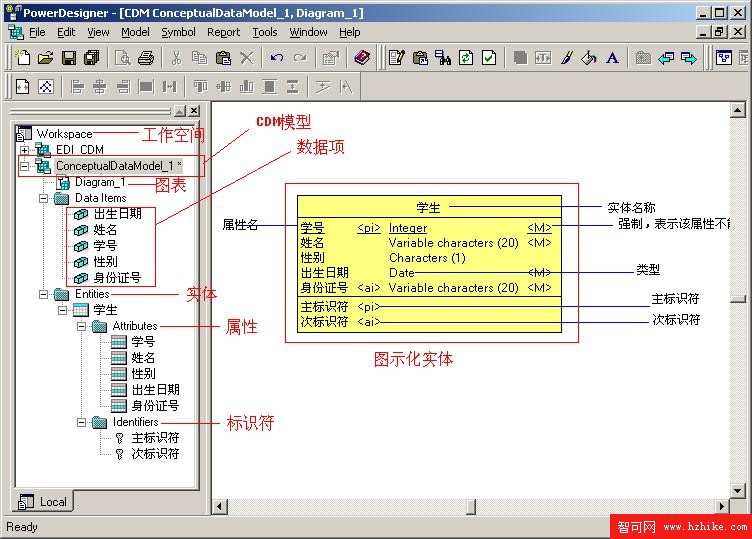This screenshot has width=752, height=539.
Task: Close the browser panel
Action: click(x=194, y=111)
